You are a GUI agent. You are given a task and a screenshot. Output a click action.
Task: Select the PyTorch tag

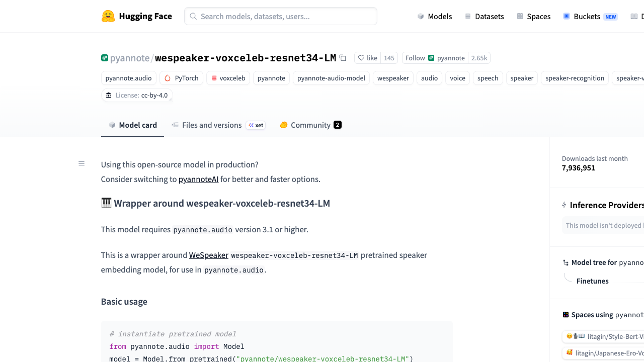[x=182, y=78]
